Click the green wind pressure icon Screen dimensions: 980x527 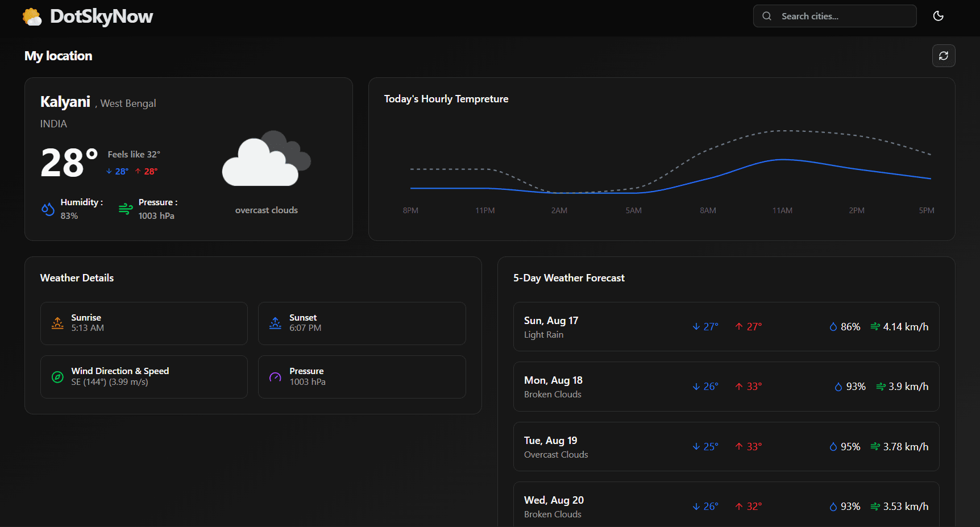coord(126,209)
